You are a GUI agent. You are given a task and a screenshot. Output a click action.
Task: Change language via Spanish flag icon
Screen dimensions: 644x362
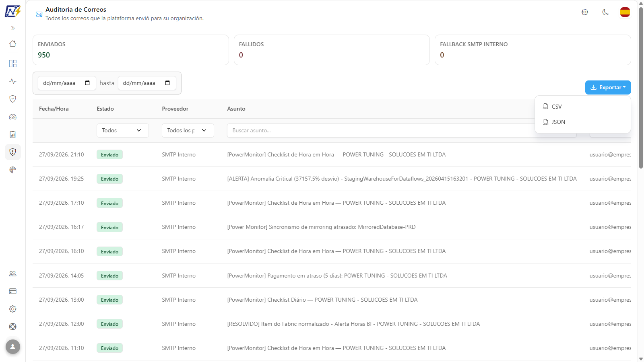[x=625, y=12]
